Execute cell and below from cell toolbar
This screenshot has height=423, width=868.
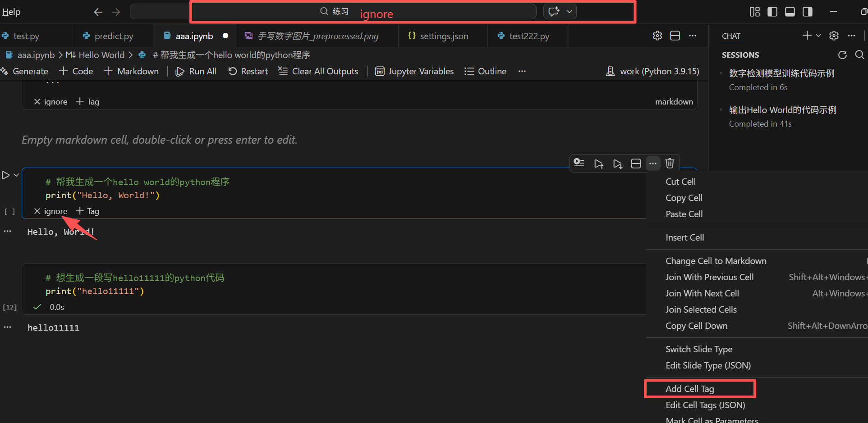point(618,164)
